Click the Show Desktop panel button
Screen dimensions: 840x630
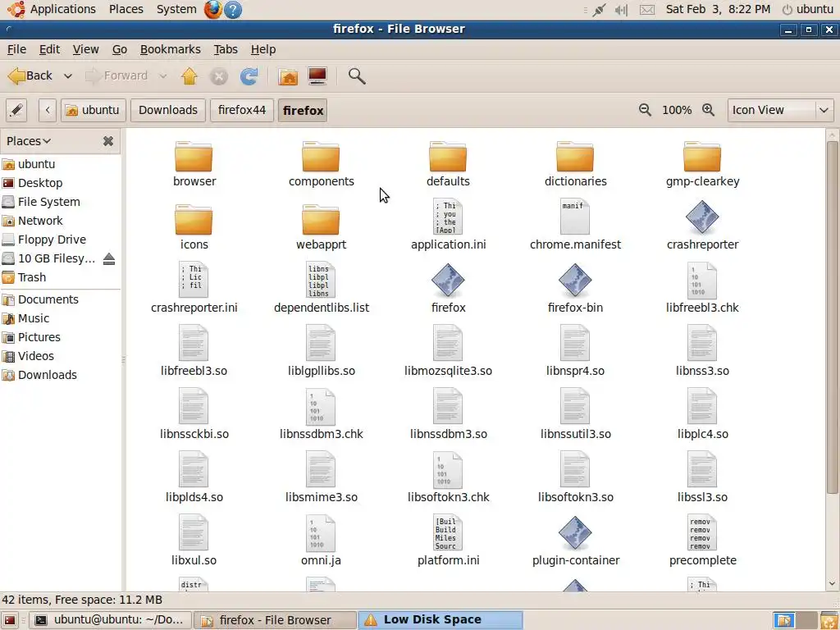(10, 620)
